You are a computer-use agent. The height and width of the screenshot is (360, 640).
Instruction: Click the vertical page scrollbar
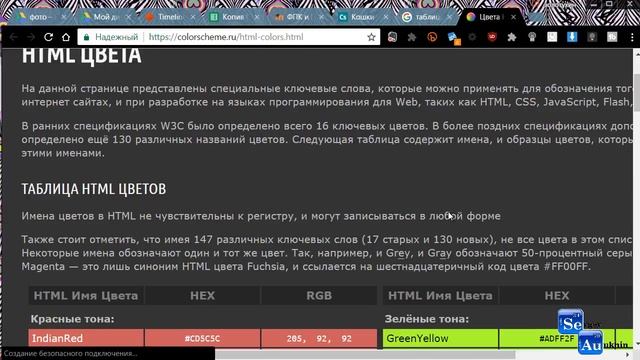[x=636, y=94]
